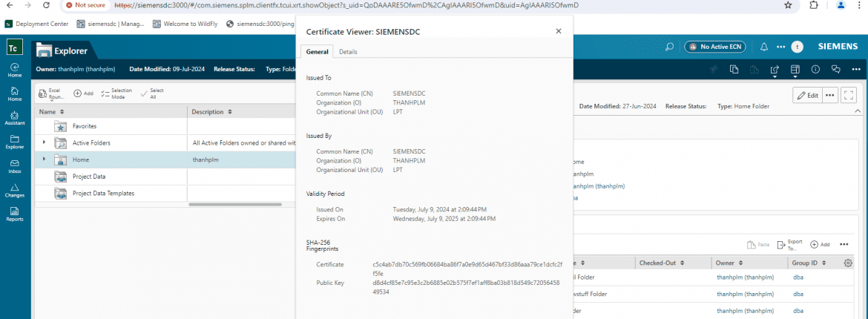The height and width of the screenshot is (319, 868).
Task: Open Welcome to WildFly bookmark
Action: coord(186,24)
